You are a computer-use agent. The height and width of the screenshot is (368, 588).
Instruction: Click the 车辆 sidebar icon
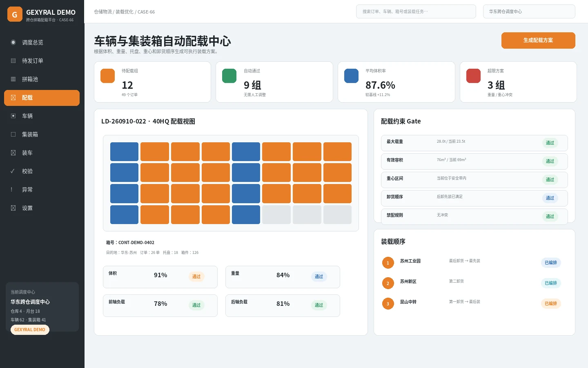[x=13, y=116]
